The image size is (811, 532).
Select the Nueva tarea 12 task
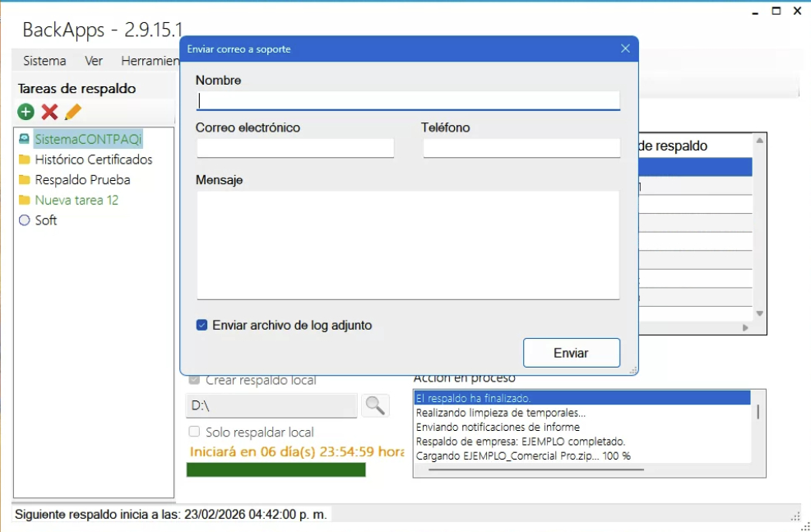click(76, 200)
